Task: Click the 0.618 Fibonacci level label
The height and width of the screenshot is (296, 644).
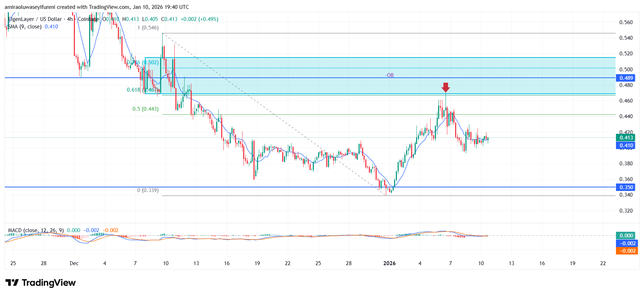Action: click(143, 90)
